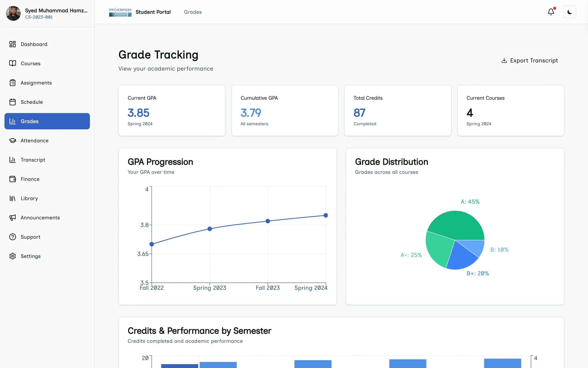Click the Support question mark icon

tap(12, 237)
